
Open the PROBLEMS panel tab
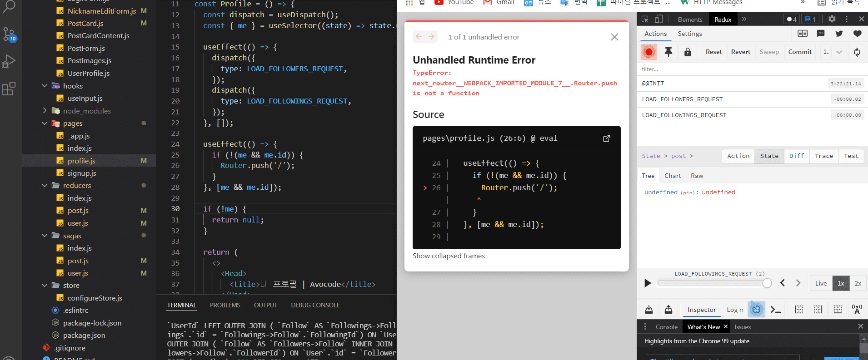click(225, 305)
